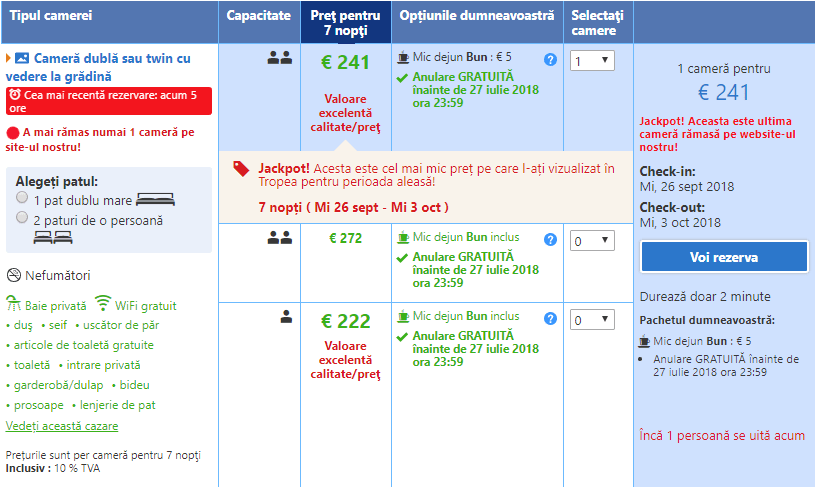
Task: Click the no-smoking icon beside Nefumători
Action: click(14, 275)
